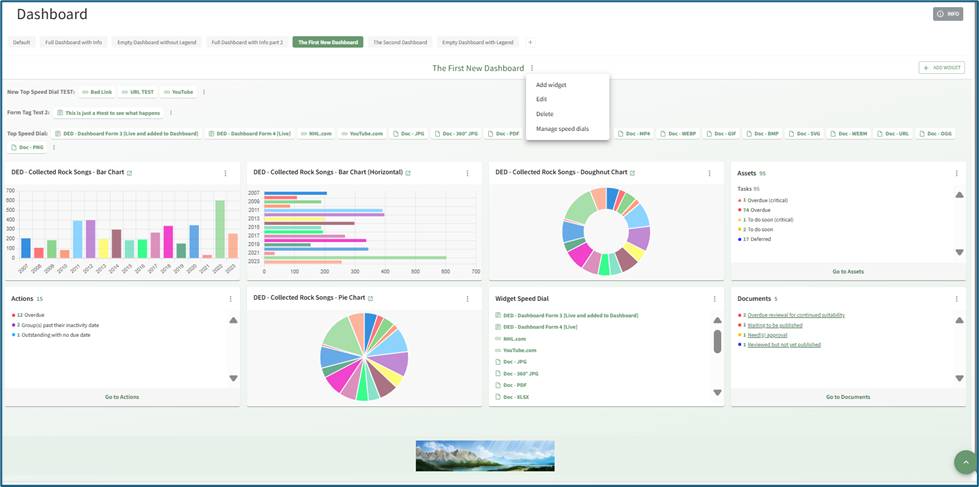Click the tall green 2022 bar in Bar Chart
Viewport: 979px width, 487px height.
219,230
